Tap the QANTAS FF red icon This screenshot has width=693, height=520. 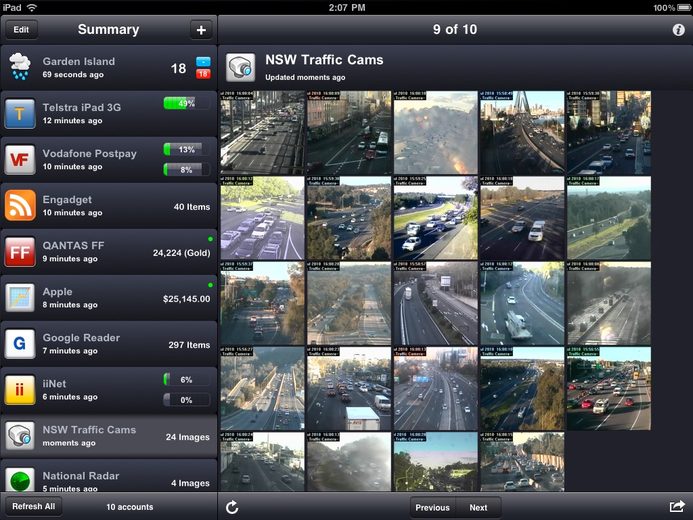coord(20,252)
